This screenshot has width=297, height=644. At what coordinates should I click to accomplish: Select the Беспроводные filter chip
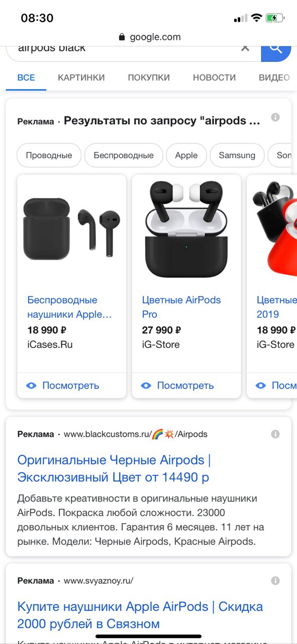point(124,155)
